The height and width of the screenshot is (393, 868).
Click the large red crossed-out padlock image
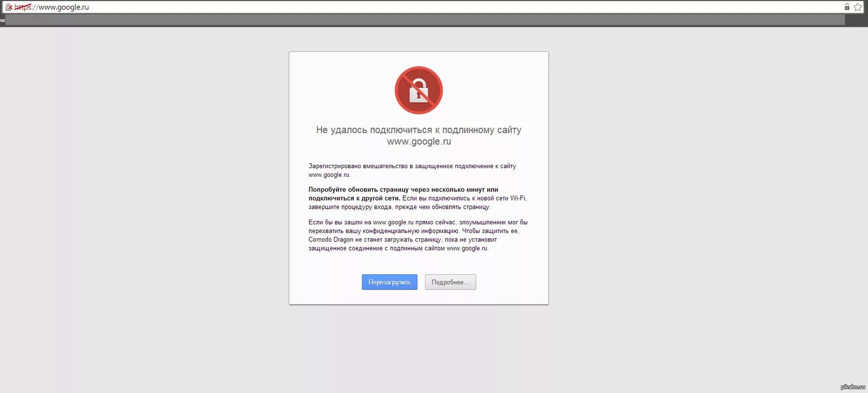tap(419, 91)
